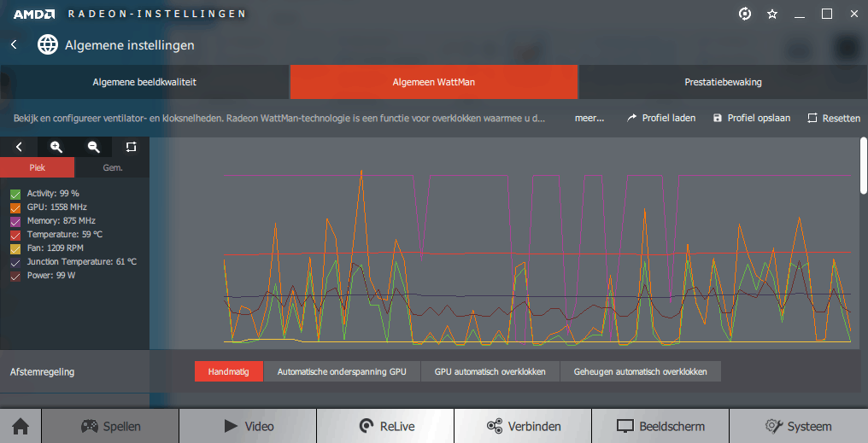Open the Spellen section
This screenshot has height=443, width=868.
(x=110, y=427)
